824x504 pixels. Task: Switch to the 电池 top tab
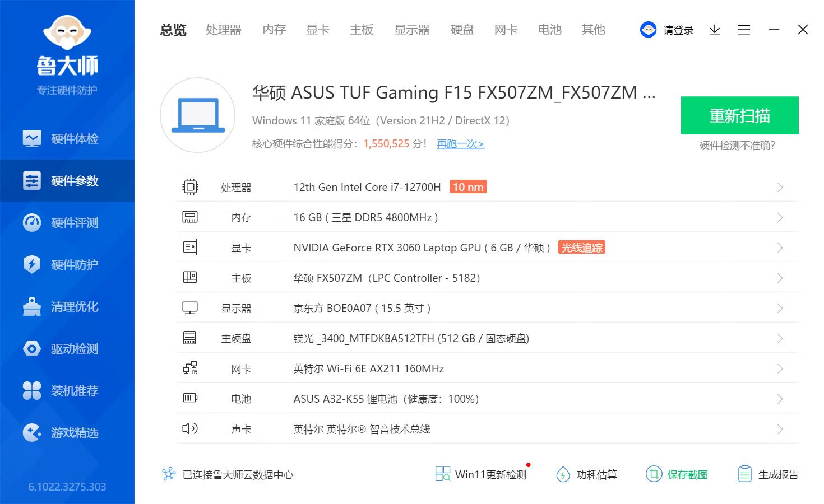click(x=550, y=30)
